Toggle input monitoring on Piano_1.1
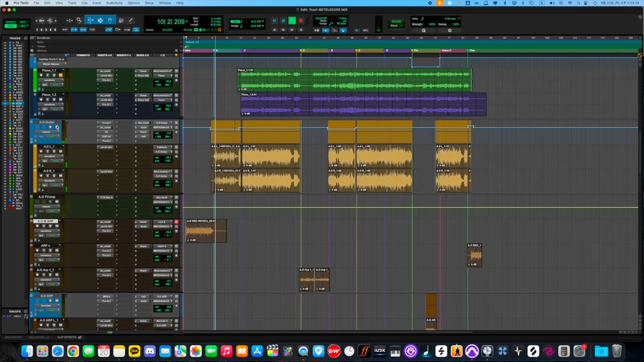644x362 pixels. tap(48, 75)
